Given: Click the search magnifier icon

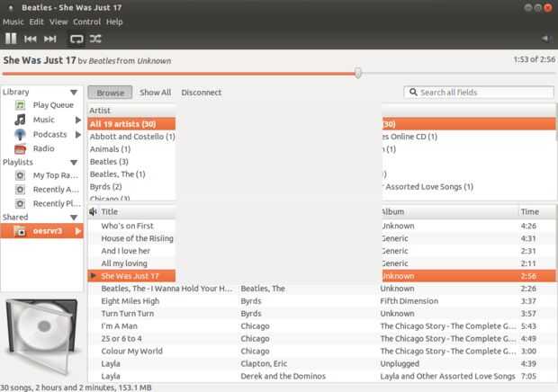Looking at the screenshot, I should (413, 92).
